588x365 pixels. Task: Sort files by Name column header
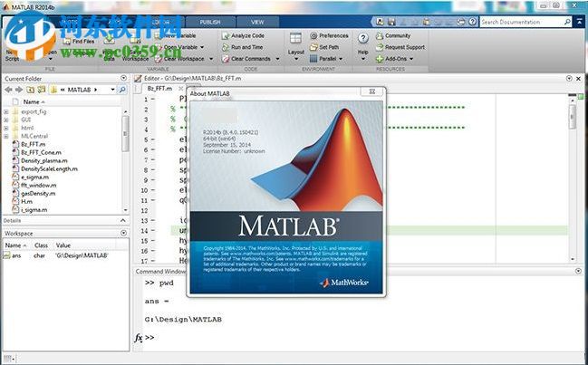pyautogui.click(x=34, y=102)
